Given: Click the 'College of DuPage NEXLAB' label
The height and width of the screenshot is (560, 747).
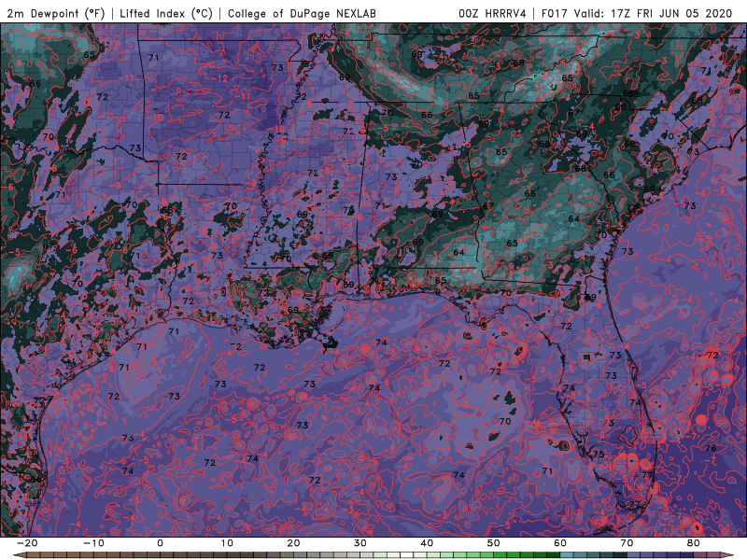Looking at the screenshot, I should tap(302, 13).
